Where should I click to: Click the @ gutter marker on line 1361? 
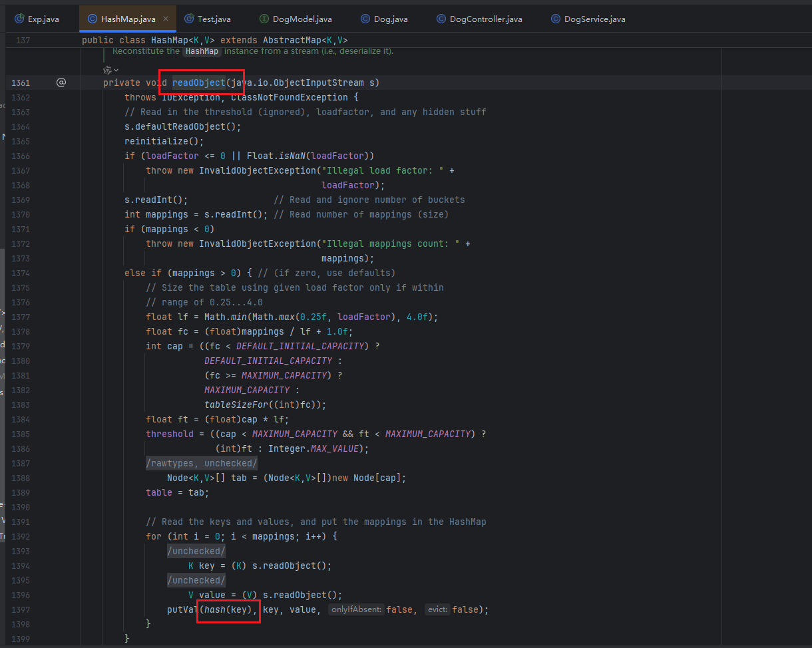click(61, 82)
